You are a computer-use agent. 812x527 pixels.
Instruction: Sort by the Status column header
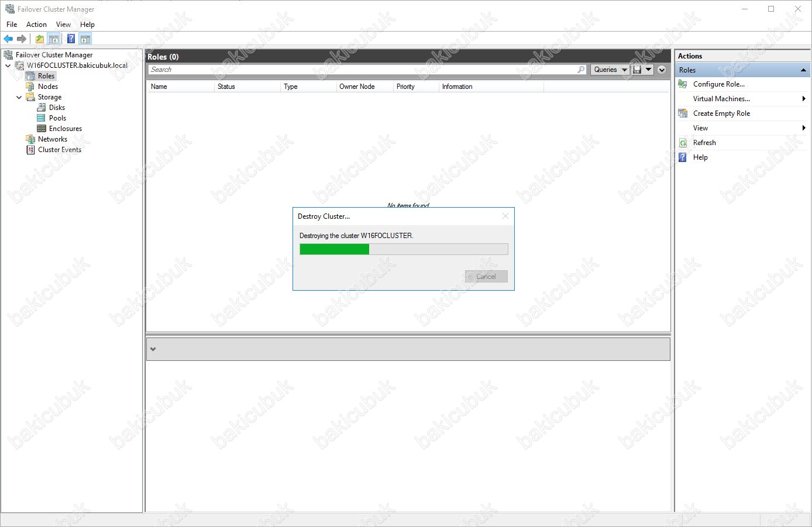tap(247, 87)
